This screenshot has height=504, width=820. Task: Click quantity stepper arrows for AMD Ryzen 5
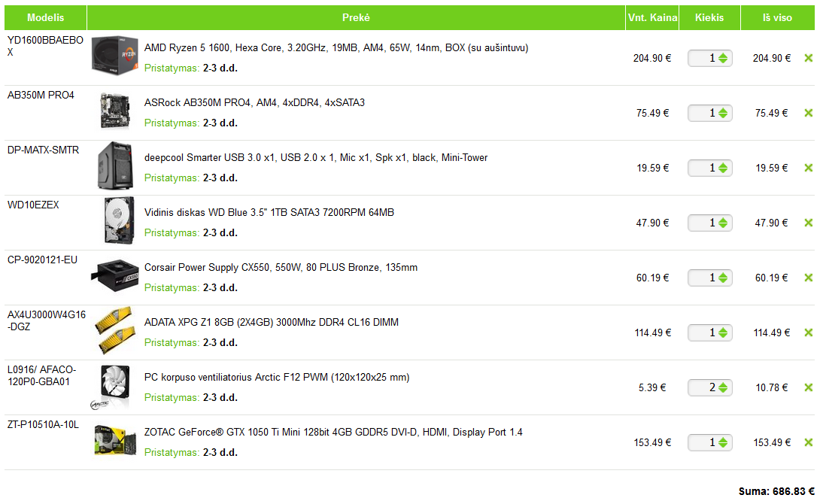click(x=723, y=58)
